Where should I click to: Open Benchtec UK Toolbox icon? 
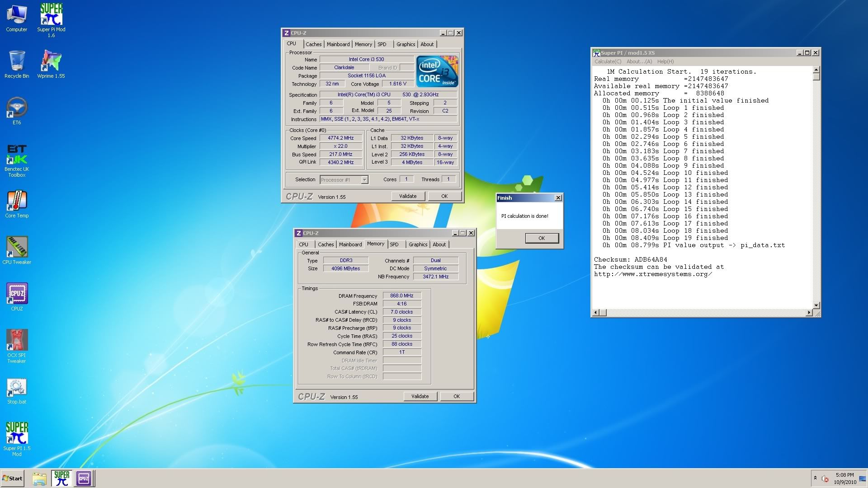click(17, 155)
